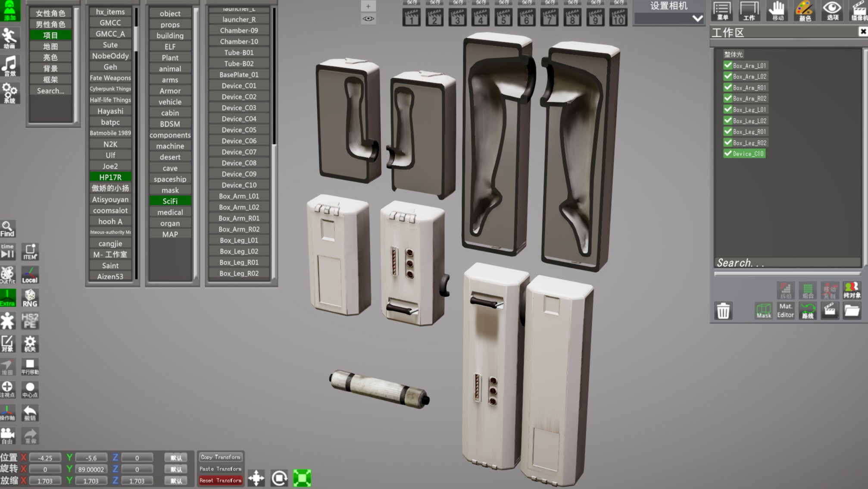This screenshot has width=868, height=489.
Task: Expand the camera settings dropdown arrow
Action: point(697,19)
